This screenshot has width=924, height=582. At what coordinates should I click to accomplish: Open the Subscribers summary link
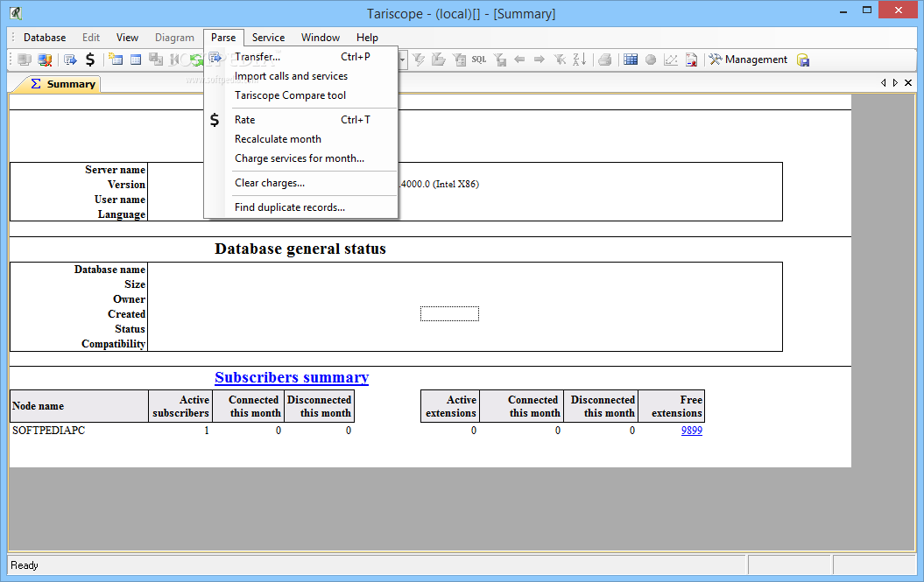click(292, 377)
